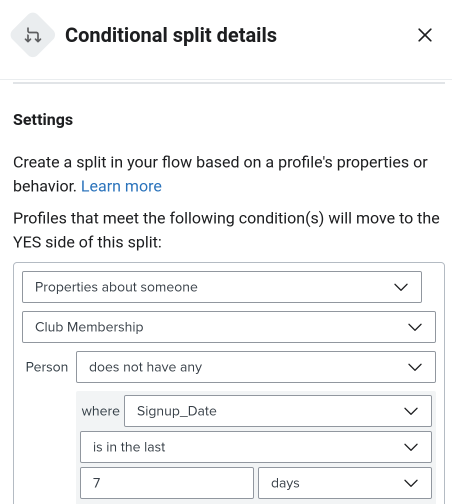The image size is (452, 504).
Task: Click chevron next to does not have any
Action: pos(415,367)
